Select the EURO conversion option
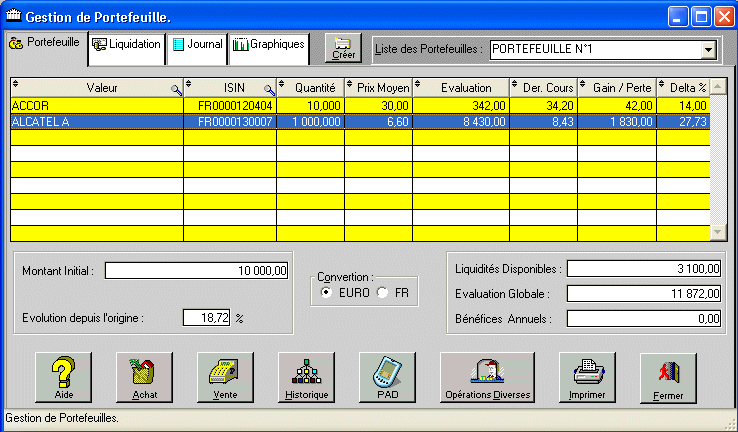This screenshot has height=432, width=738. pyautogui.click(x=326, y=292)
